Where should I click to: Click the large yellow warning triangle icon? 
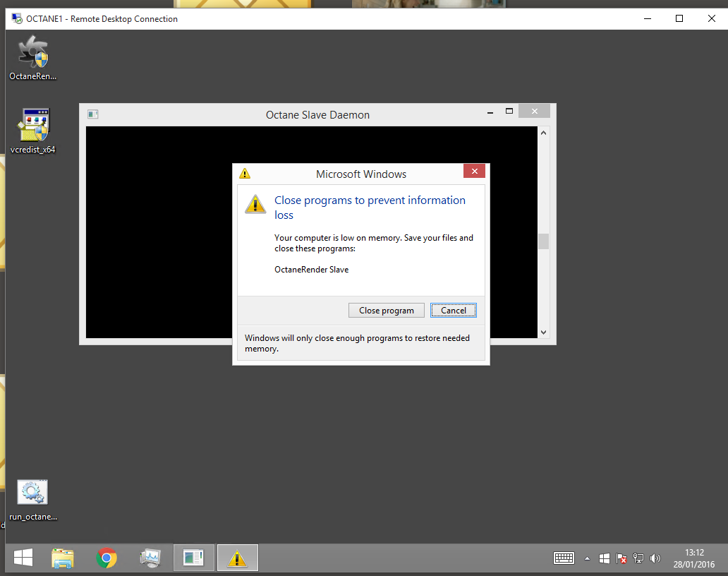point(255,205)
